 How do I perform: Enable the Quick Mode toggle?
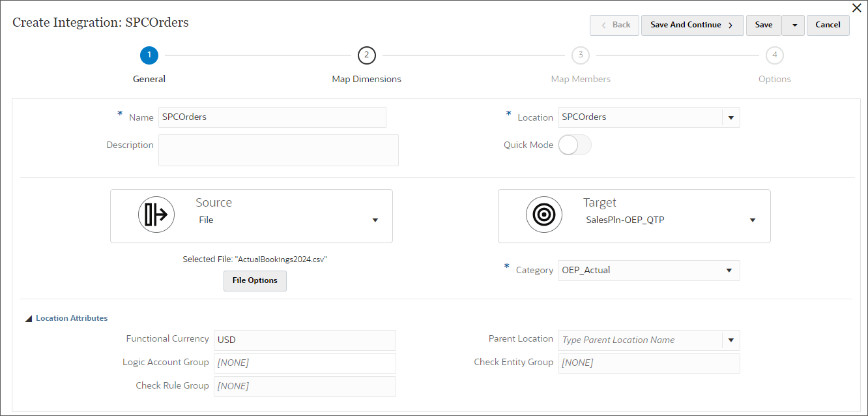pyautogui.click(x=575, y=144)
